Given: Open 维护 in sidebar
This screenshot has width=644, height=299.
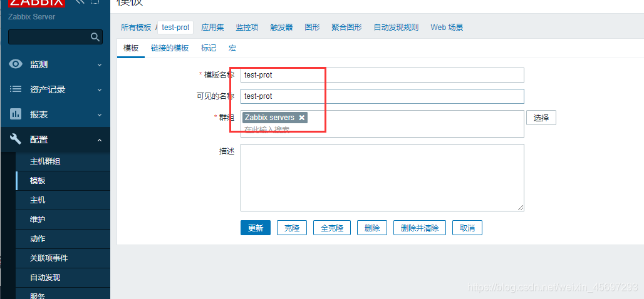Looking at the screenshot, I should click(x=38, y=220).
